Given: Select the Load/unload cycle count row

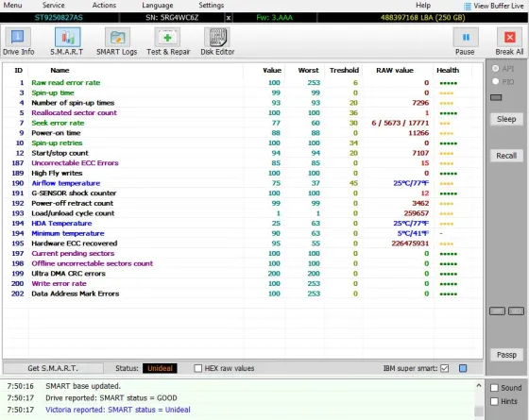Looking at the screenshot, I should click(243, 213).
